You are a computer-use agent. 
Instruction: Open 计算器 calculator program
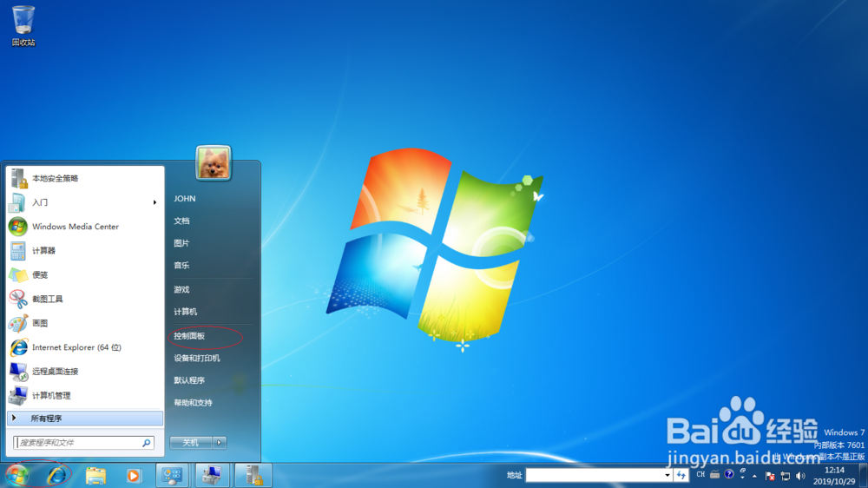[85, 251]
